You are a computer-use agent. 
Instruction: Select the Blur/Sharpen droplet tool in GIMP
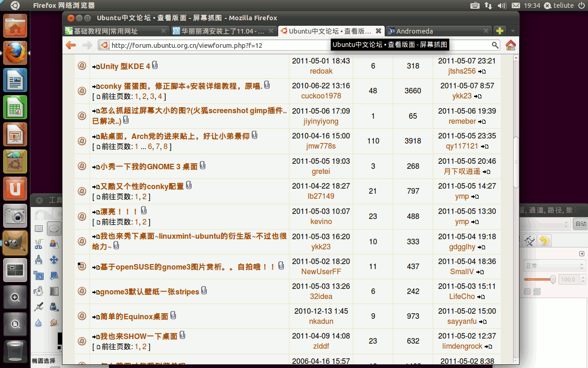pyautogui.click(x=39, y=322)
